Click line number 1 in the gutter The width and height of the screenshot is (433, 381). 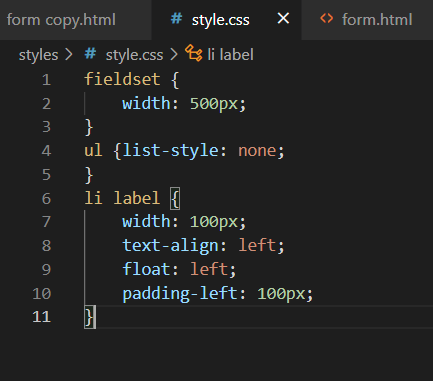click(x=46, y=80)
